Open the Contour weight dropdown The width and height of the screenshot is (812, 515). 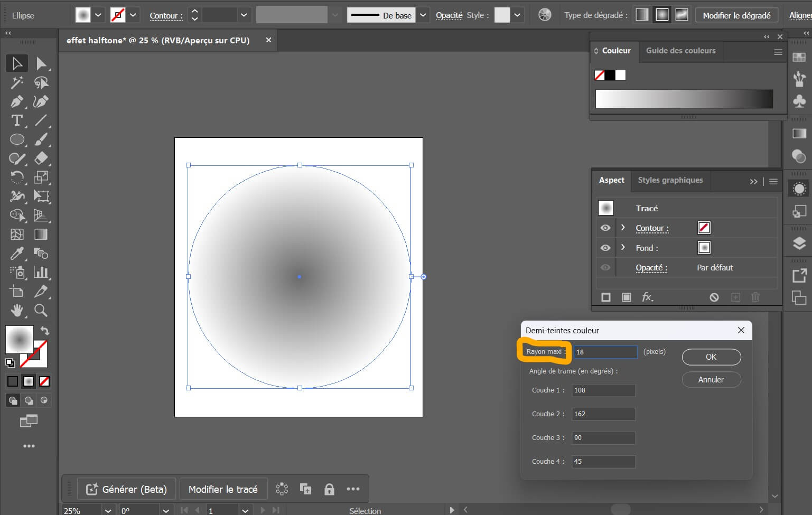pos(244,15)
